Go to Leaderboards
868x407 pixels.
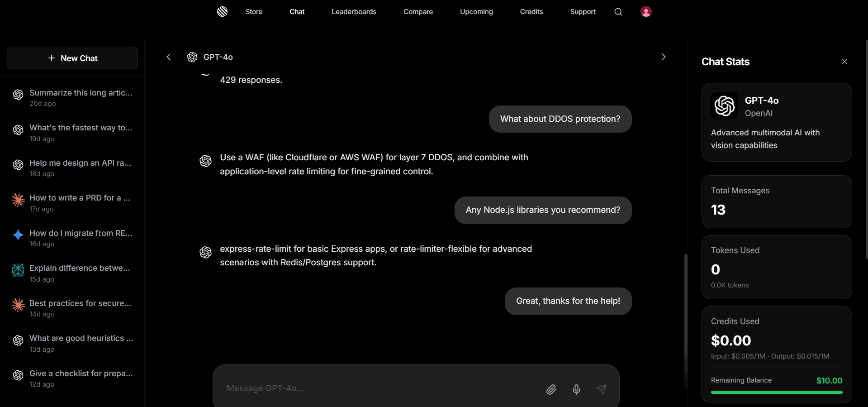point(354,12)
